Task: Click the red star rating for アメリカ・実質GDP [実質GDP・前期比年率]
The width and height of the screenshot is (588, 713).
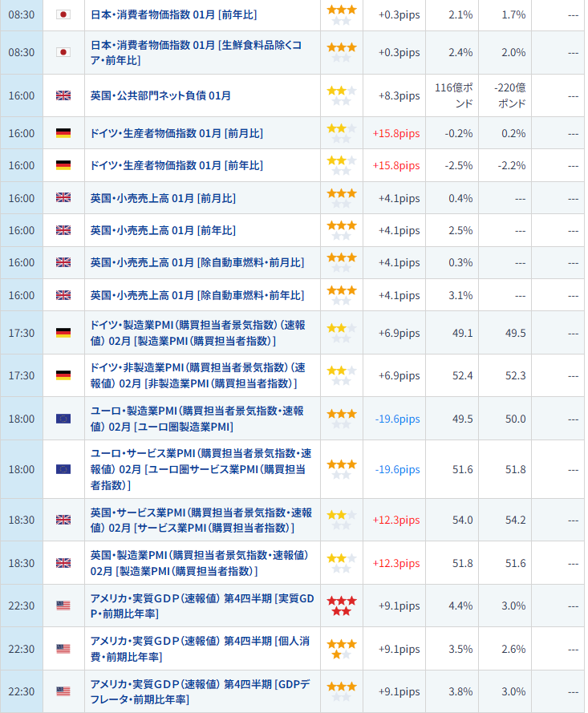Action: (341, 606)
